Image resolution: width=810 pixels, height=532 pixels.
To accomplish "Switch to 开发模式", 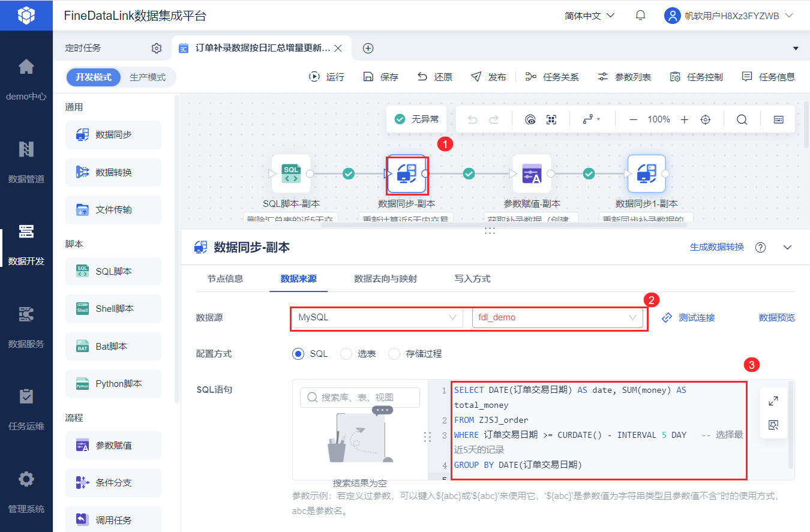I will (x=94, y=77).
